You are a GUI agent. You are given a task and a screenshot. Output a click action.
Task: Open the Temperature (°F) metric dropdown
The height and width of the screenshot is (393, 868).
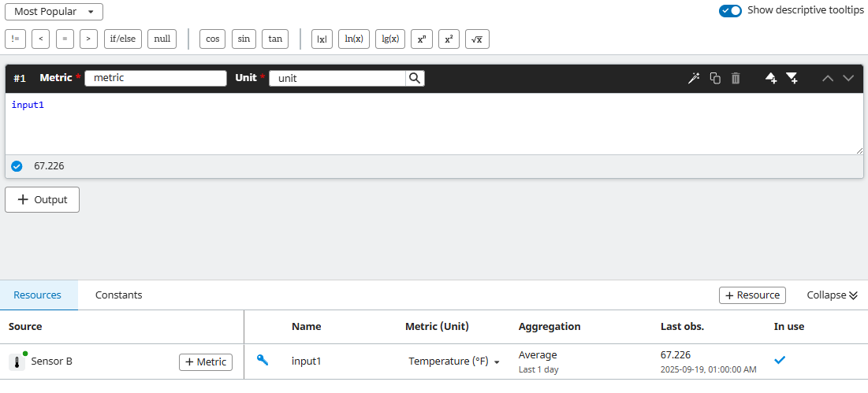(454, 361)
